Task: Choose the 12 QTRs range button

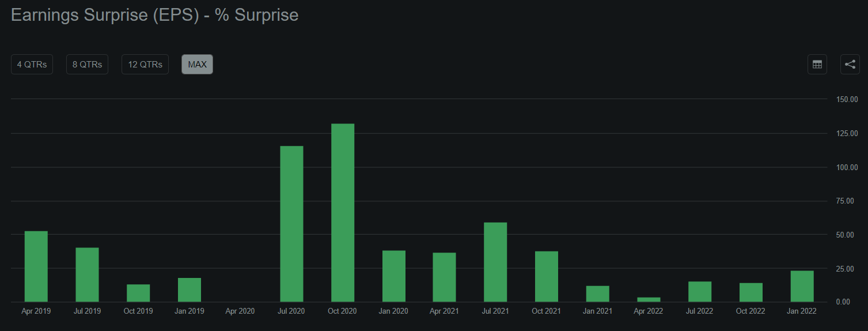Action: click(145, 65)
